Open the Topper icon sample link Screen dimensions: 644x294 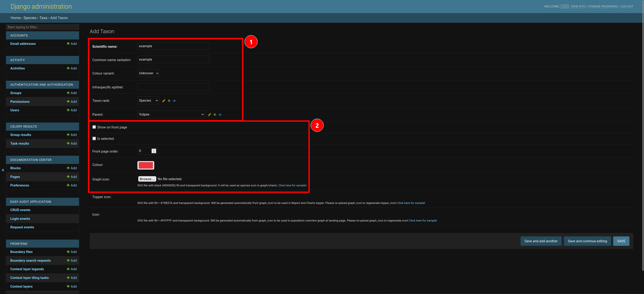[411, 203]
